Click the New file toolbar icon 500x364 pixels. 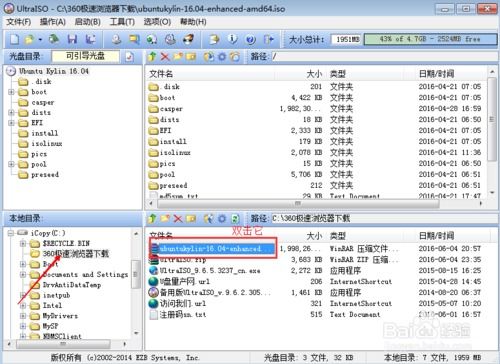click(14, 39)
